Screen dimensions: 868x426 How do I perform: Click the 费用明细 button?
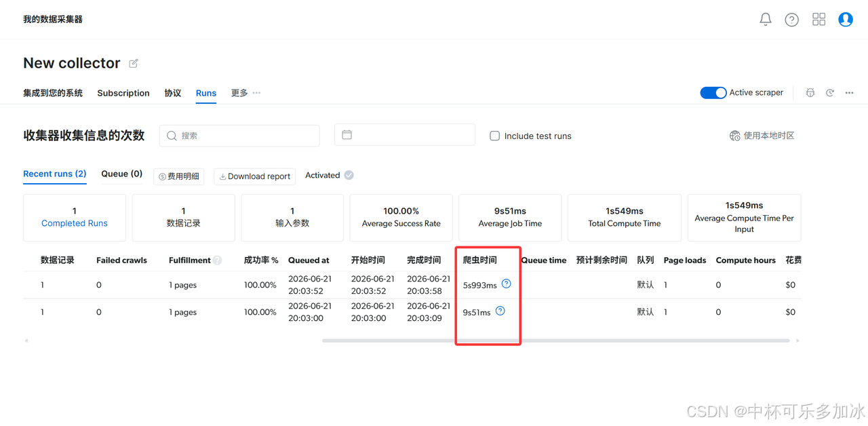pyautogui.click(x=179, y=176)
